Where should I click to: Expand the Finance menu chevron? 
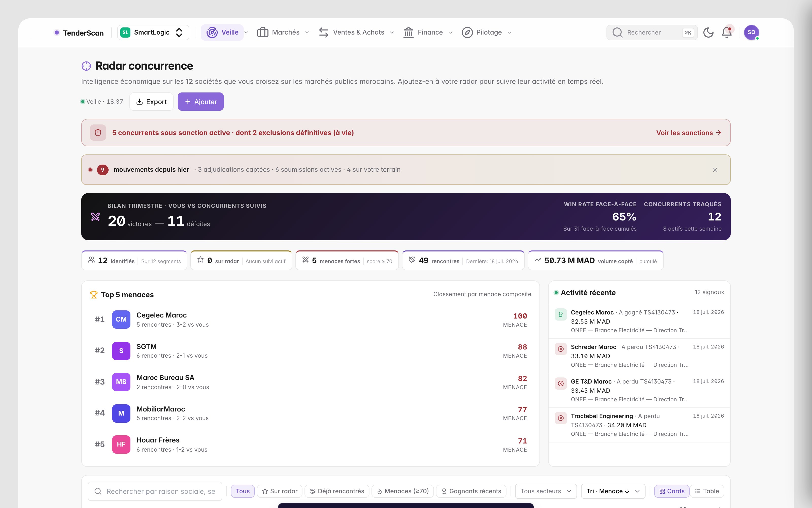451,33
